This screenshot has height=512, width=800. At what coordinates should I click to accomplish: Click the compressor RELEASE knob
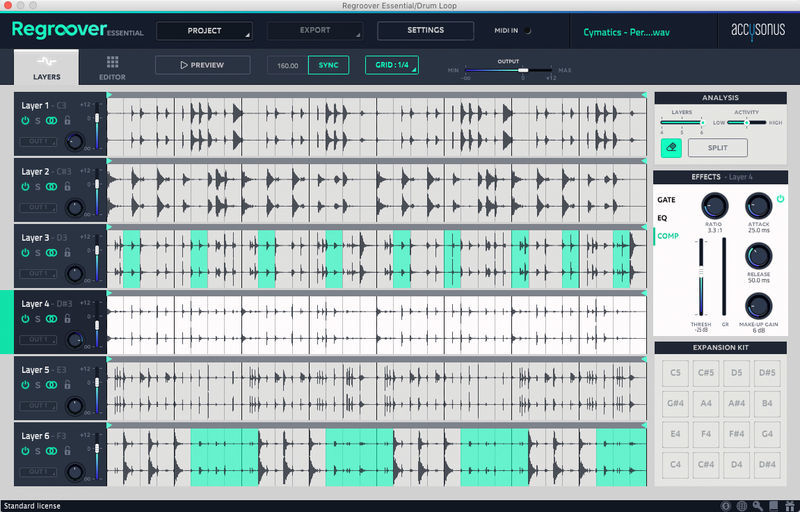tap(759, 257)
